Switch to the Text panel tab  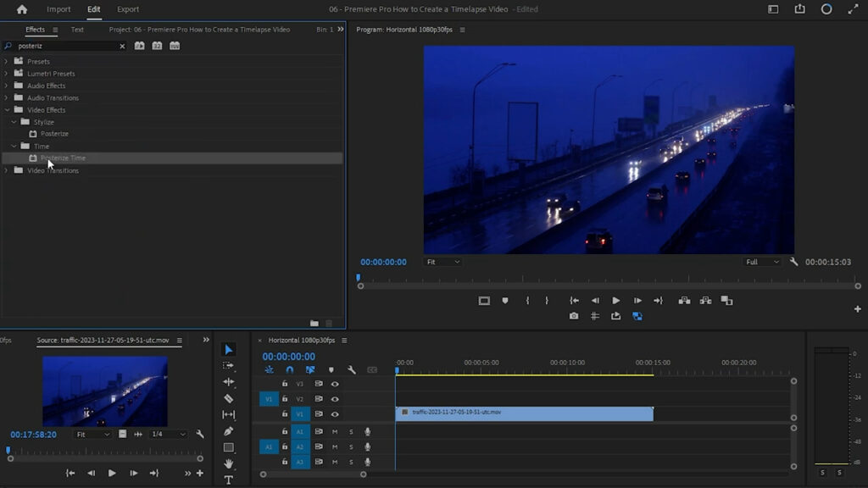click(77, 30)
